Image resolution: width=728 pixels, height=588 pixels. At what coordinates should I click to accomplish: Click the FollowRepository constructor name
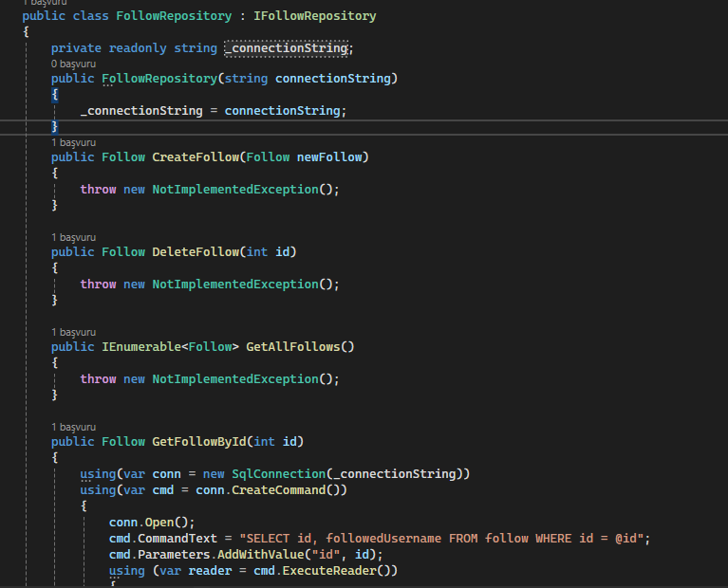pyautogui.click(x=159, y=79)
